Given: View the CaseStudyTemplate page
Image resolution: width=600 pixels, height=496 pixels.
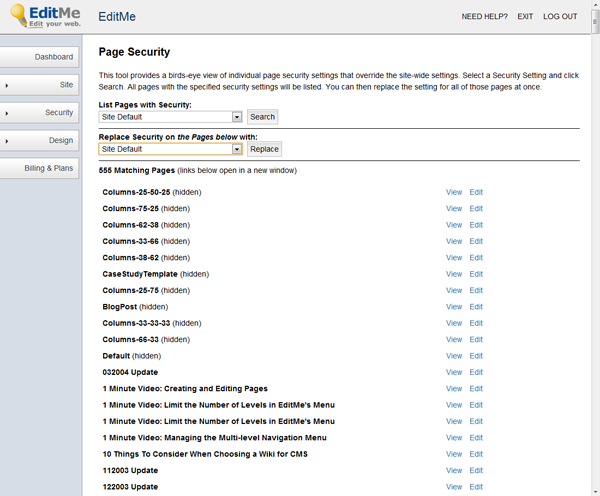Looking at the screenshot, I should [454, 274].
